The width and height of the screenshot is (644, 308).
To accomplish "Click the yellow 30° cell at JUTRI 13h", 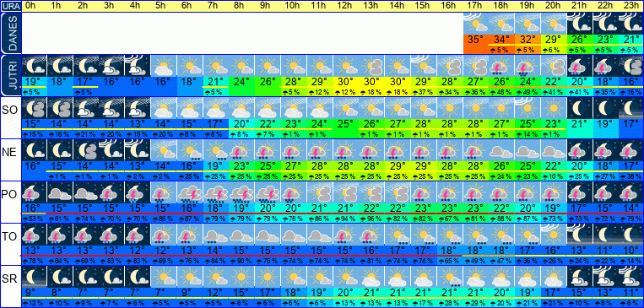I will click(371, 82).
